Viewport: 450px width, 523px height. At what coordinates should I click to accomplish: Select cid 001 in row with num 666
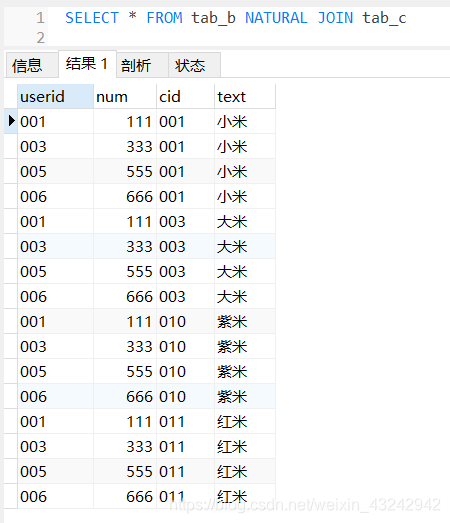pos(185,196)
